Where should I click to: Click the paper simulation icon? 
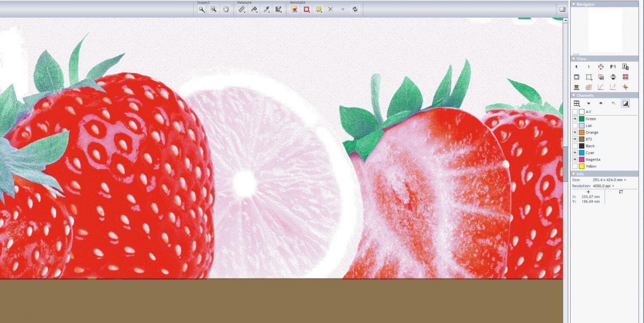click(589, 87)
